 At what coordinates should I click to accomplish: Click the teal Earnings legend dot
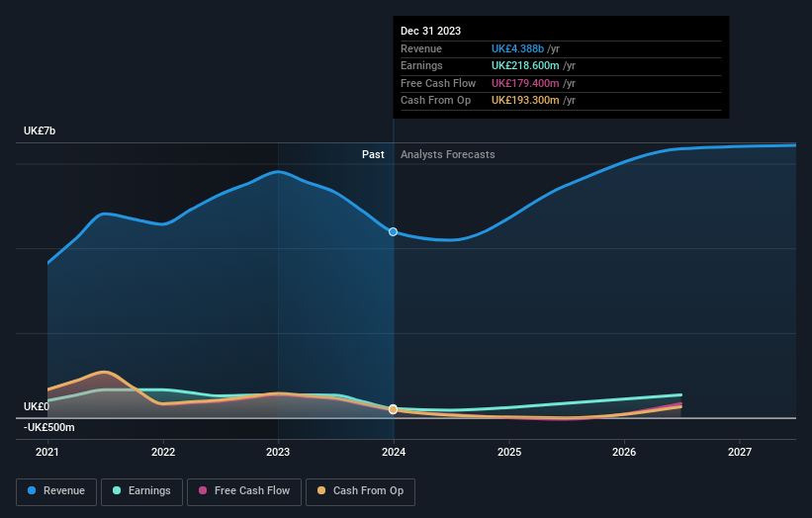117,490
